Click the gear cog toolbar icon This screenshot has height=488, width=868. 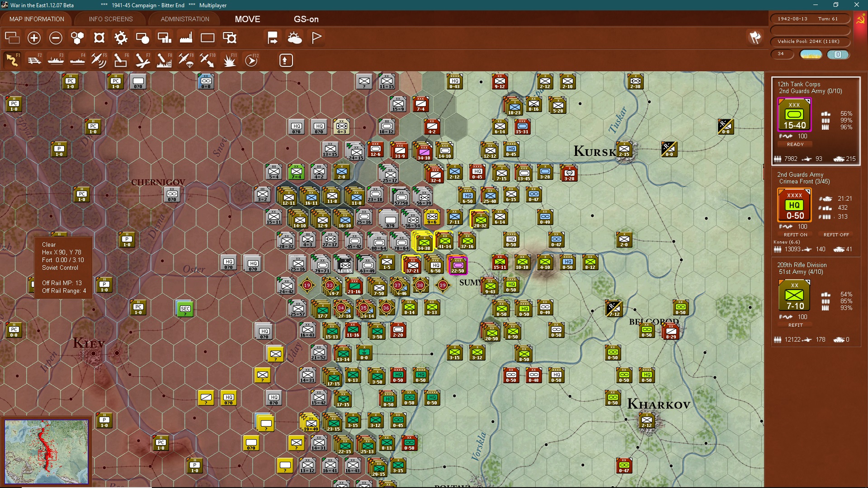coord(121,38)
